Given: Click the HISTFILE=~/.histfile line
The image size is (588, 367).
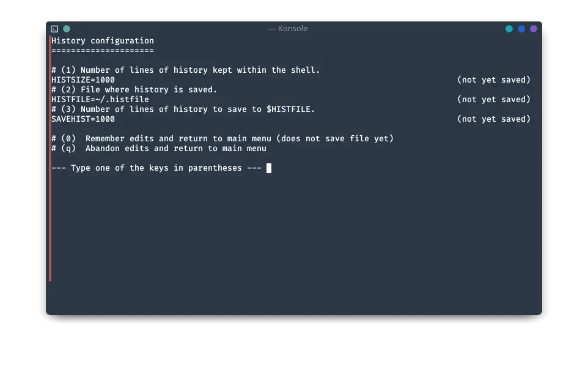Looking at the screenshot, I should (100, 100).
